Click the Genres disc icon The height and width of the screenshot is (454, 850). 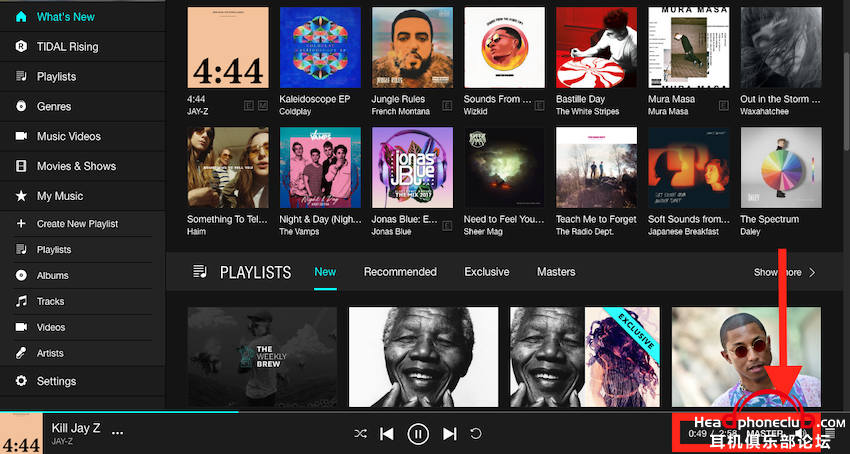click(21, 106)
